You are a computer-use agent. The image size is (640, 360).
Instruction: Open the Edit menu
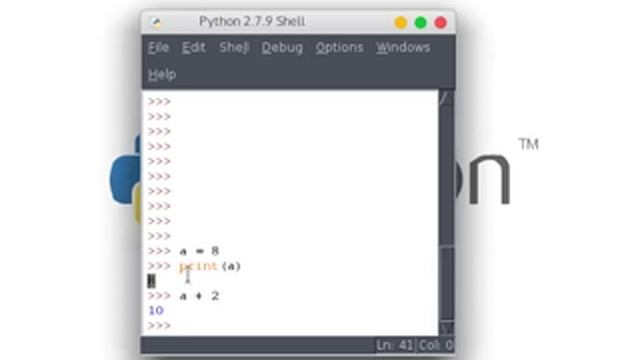coord(193,47)
